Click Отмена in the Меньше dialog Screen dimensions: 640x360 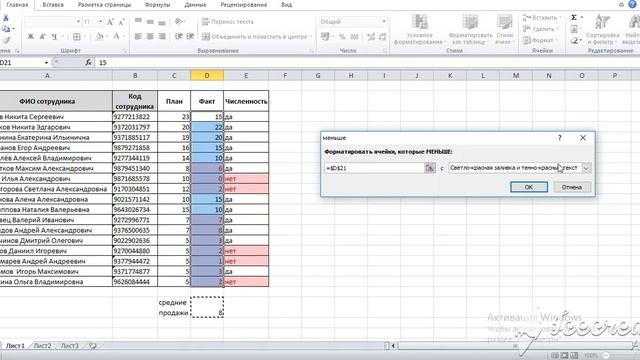point(571,187)
